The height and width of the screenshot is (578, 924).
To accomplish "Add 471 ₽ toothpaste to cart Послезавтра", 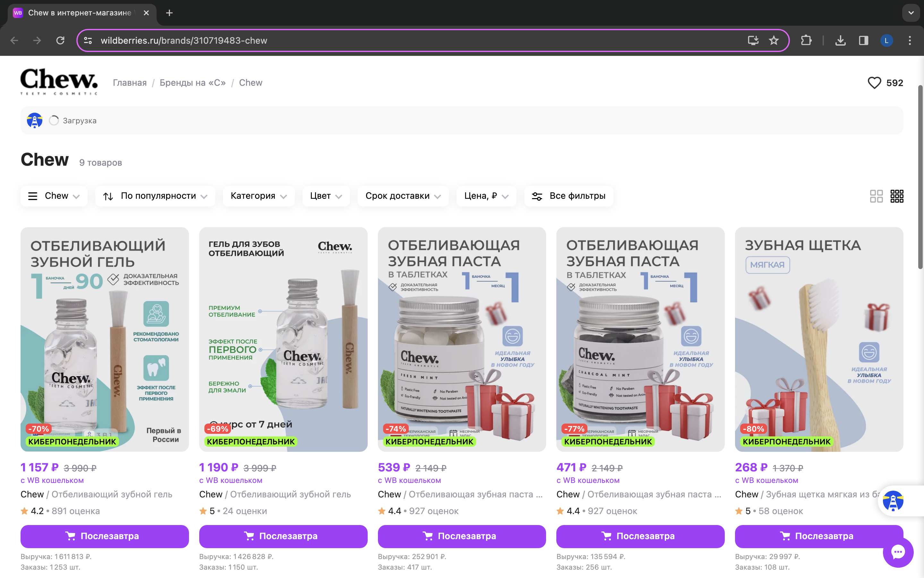I will pos(640,536).
